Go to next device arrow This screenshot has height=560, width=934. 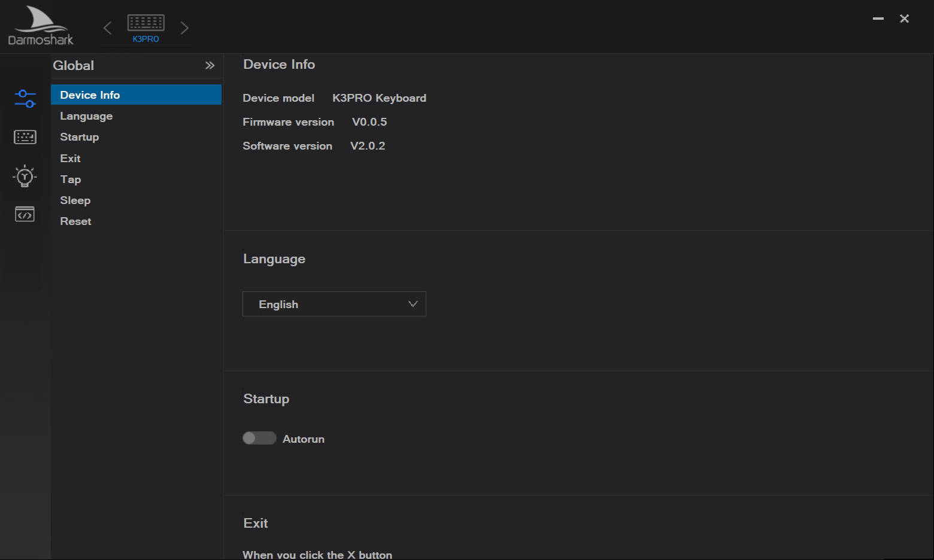pyautogui.click(x=184, y=28)
